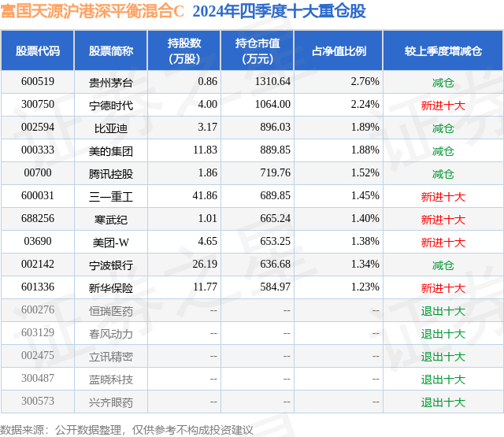The height and width of the screenshot is (437, 504).
Task: Click market value 1064.00
Action: [272, 105]
